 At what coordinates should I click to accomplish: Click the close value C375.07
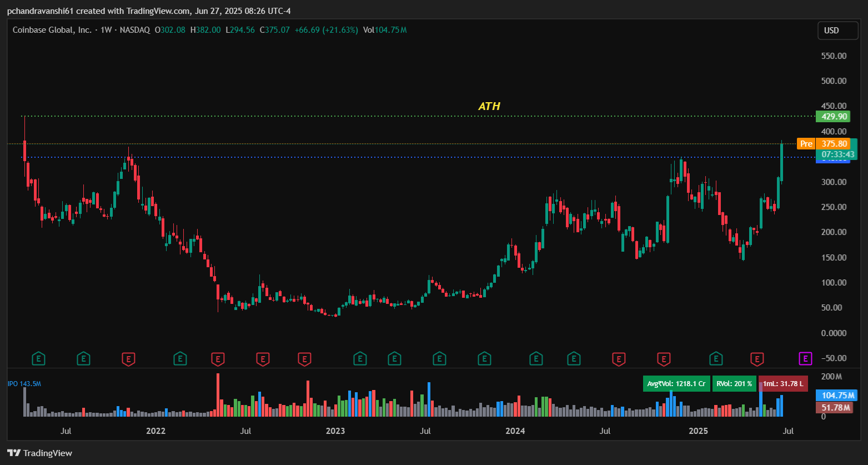click(x=274, y=30)
